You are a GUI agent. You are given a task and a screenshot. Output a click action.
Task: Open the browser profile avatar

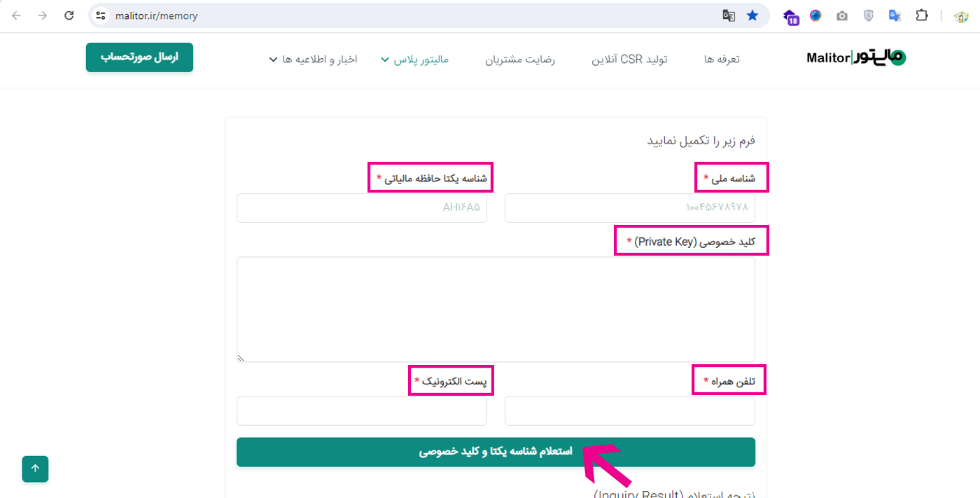coord(961,15)
